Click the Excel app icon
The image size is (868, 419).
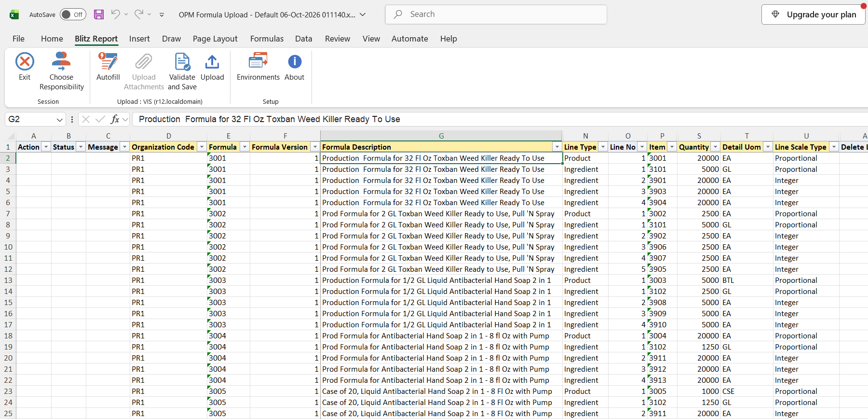point(14,14)
